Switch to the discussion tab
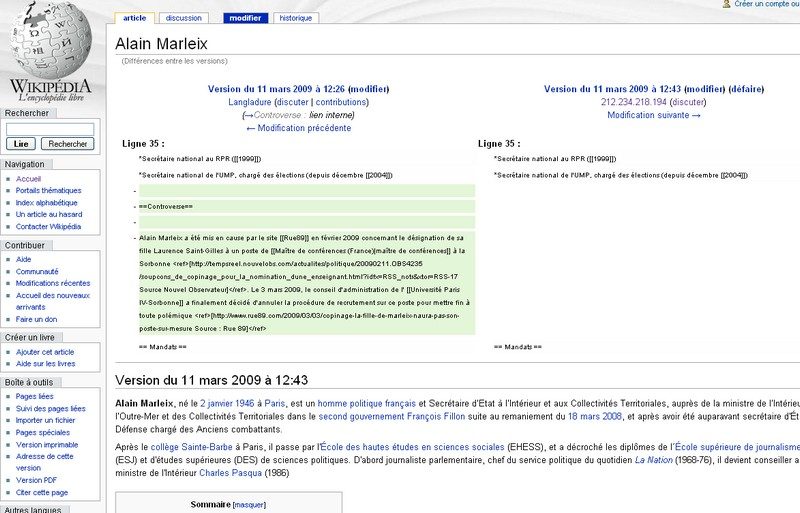Screen dimensions: 800x513 tap(183, 18)
